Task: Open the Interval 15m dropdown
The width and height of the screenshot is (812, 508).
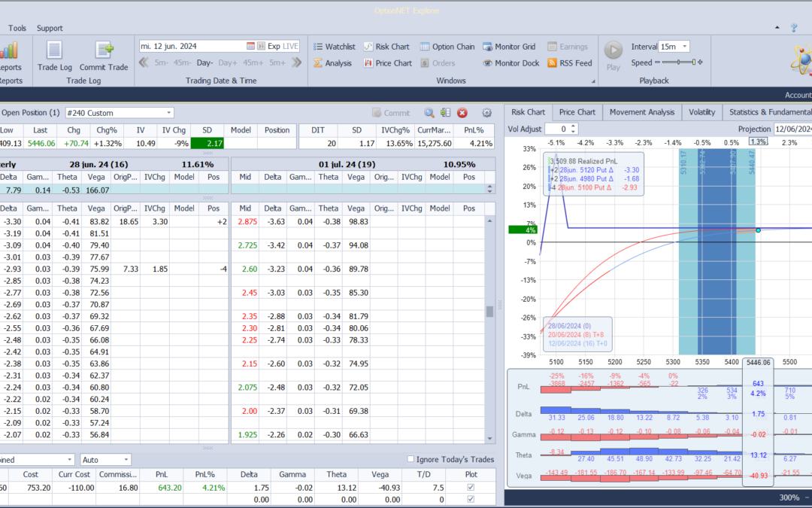Action: click(685, 47)
